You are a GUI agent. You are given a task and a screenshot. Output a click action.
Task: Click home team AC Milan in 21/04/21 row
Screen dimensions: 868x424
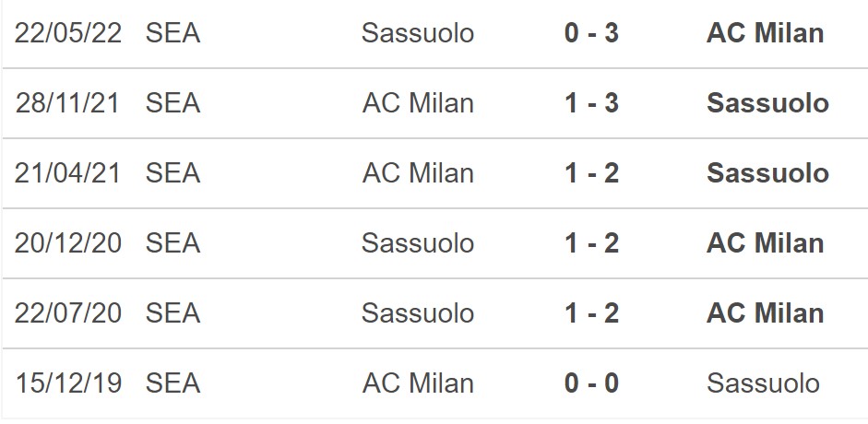click(418, 173)
